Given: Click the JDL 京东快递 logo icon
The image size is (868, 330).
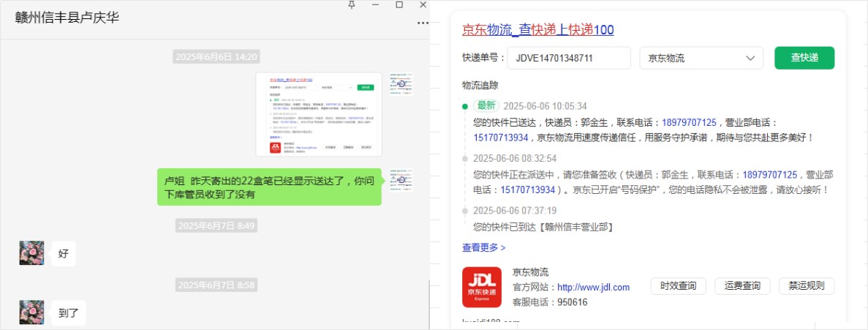Looking at the screenshot, I should [x=482, y=288].
